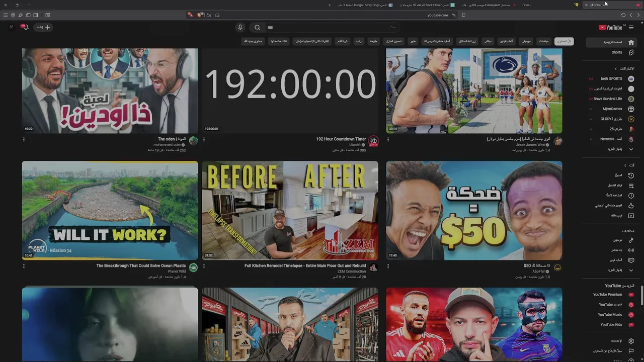The height and width of the screenshot is (362, 644).
Task: Open more options for ocean plastic video
Action: 24,266
